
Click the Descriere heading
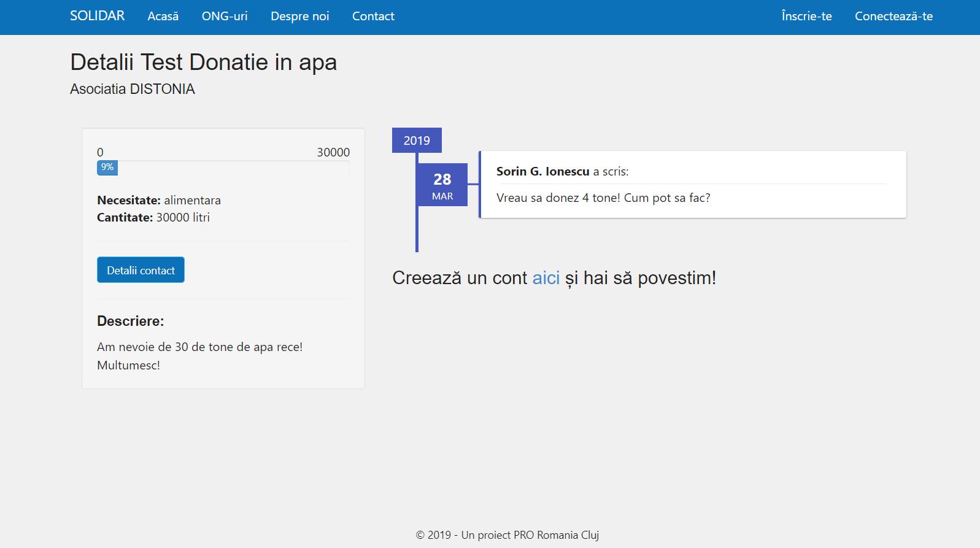[x=130, y=321]
